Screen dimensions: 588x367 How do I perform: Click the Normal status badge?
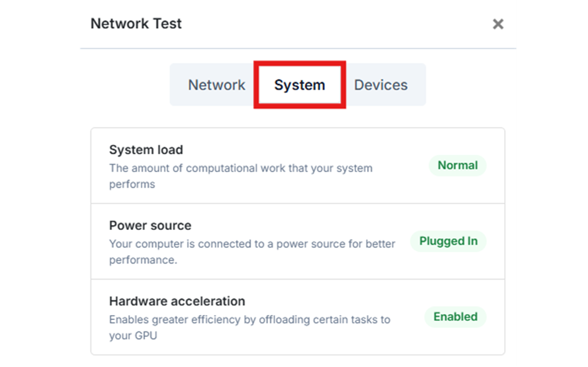pyautogui.click(x=458, y=165)
